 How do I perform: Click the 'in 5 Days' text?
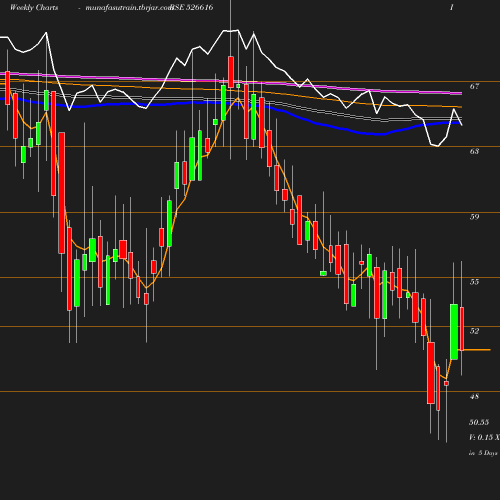pos(483,453)
